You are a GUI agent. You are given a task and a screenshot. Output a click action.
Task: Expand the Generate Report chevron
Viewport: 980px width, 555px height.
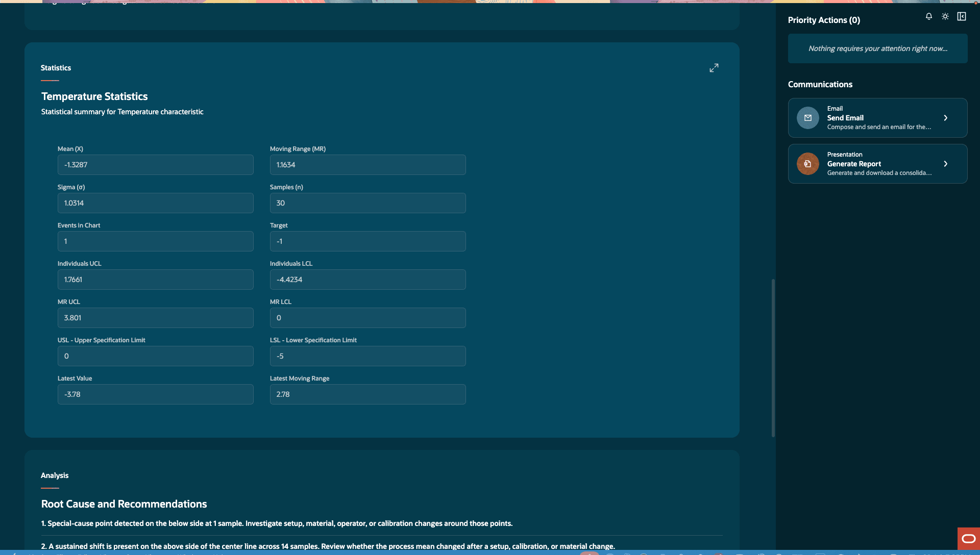pyautogui.click(x=945, y=164)
